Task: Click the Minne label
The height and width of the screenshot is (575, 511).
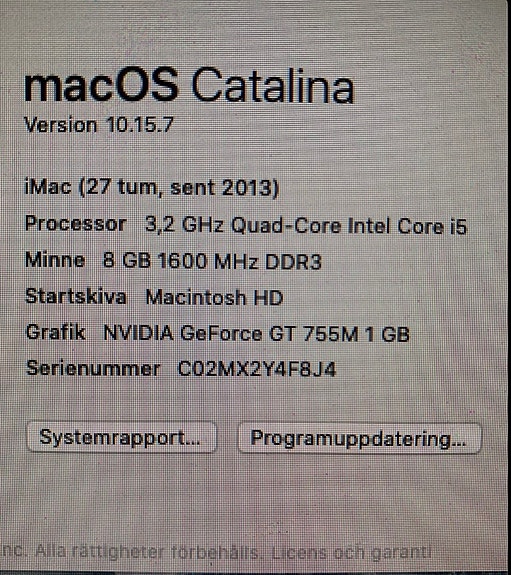Action: [55, 260]
